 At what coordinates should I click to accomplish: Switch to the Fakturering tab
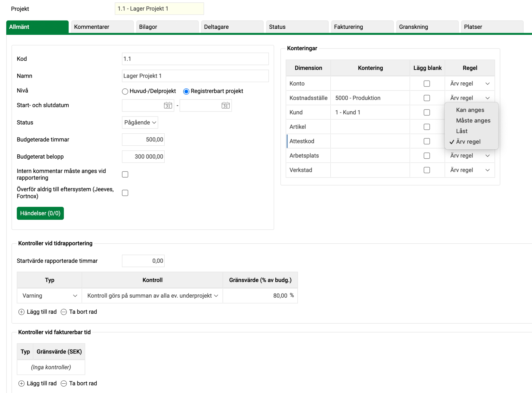tap(362, 27)
